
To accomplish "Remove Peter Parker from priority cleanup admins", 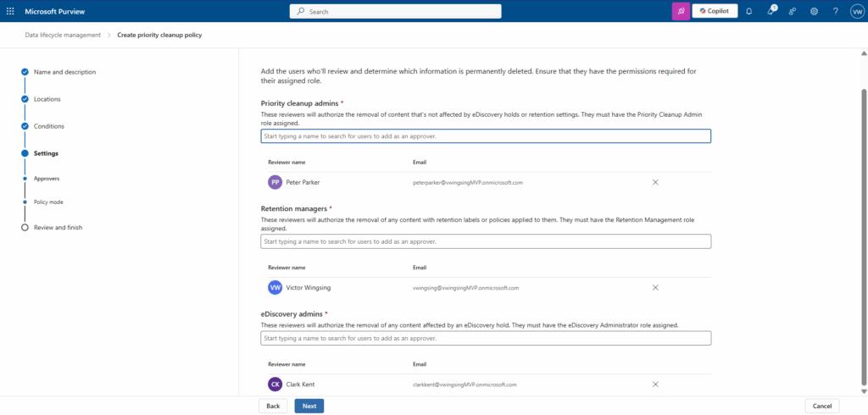I will coord(655,182).
